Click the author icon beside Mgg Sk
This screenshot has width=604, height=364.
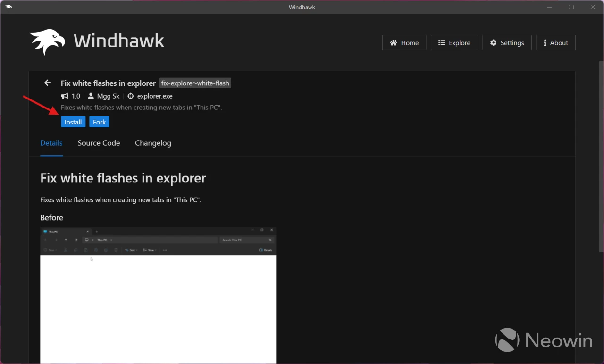(x=90, y=96)
